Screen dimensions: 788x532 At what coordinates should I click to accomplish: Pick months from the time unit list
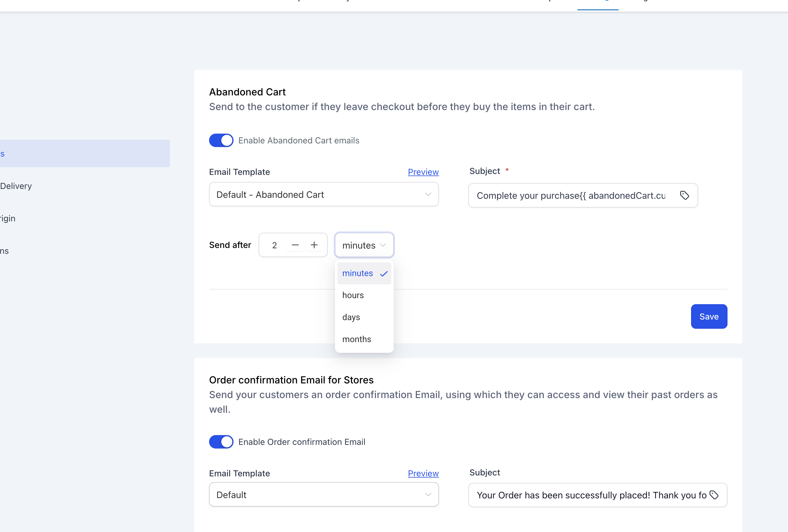point(357,339)
